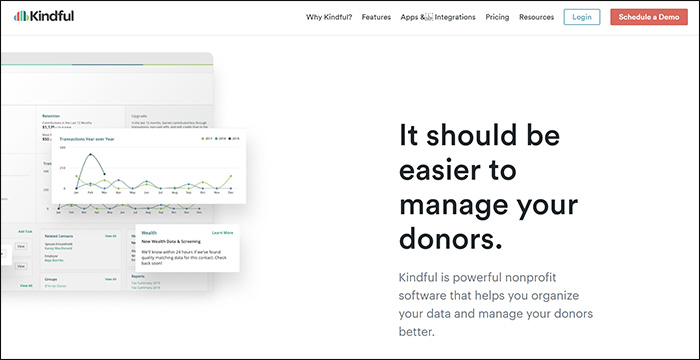Click View All in the Related Contacts panel

tap(110, 236)
